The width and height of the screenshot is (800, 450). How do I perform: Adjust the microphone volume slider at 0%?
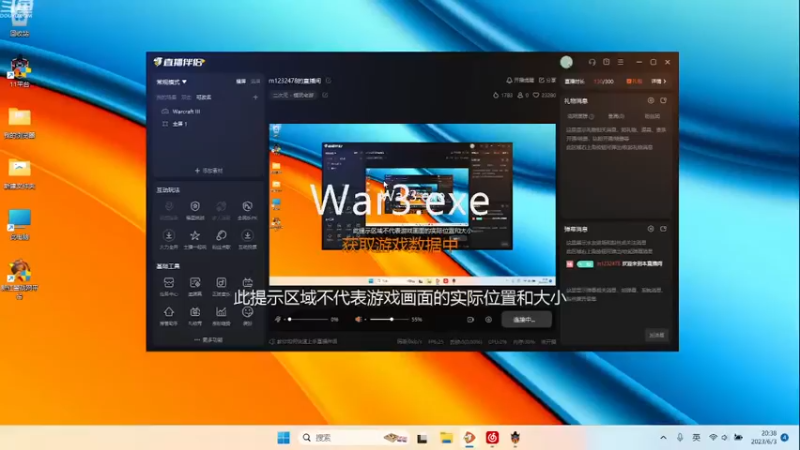click(308, 319)
